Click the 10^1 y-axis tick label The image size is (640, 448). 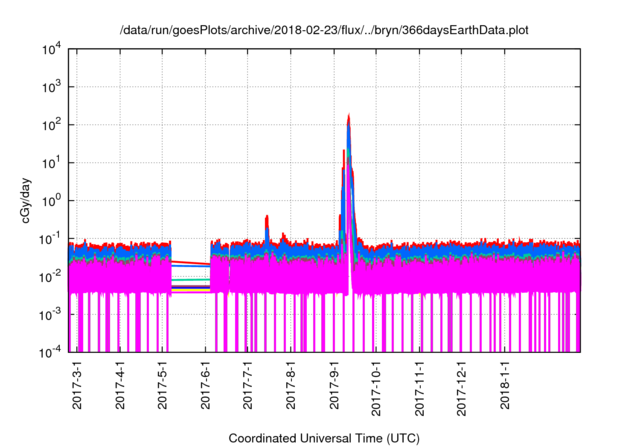(52, 163)
